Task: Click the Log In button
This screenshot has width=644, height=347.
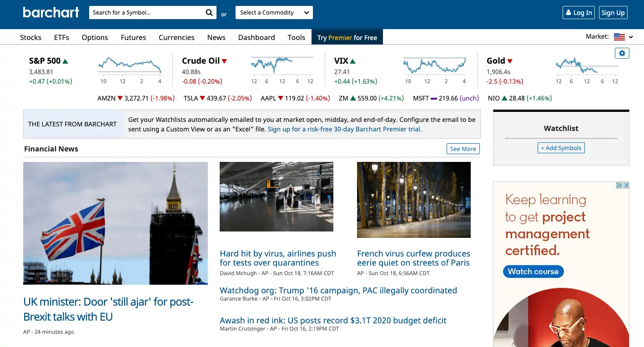Action: (x=579, y=13)
